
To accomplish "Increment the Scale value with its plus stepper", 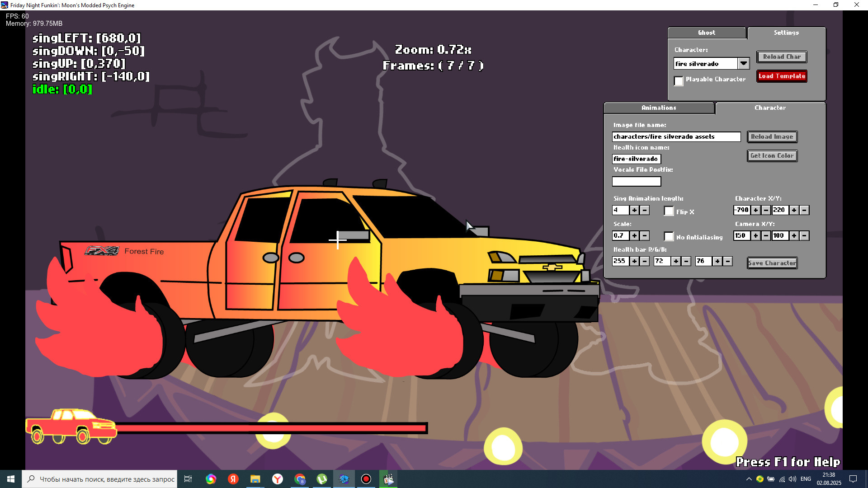I will (x=635, y=235).
